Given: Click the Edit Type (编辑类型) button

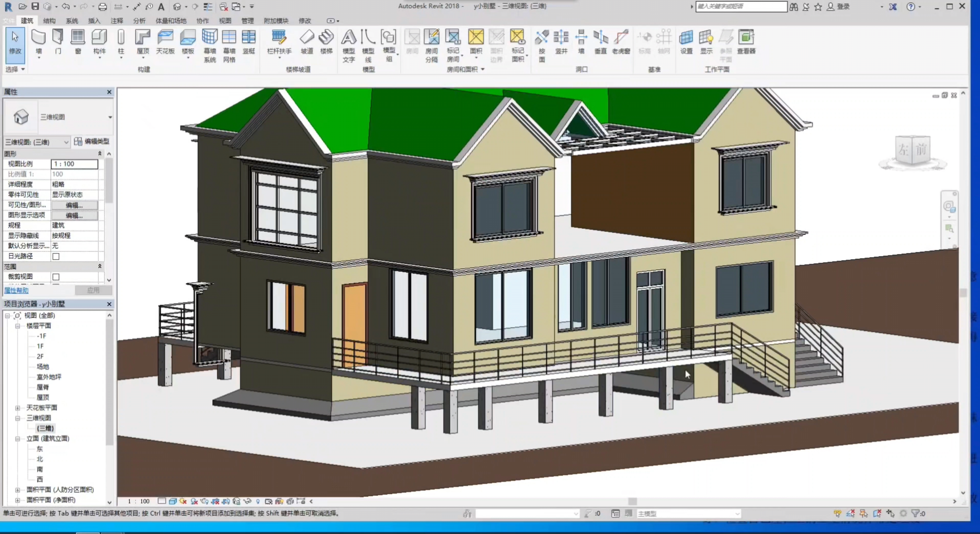Looking at the screenshot, I should point(93,142).
